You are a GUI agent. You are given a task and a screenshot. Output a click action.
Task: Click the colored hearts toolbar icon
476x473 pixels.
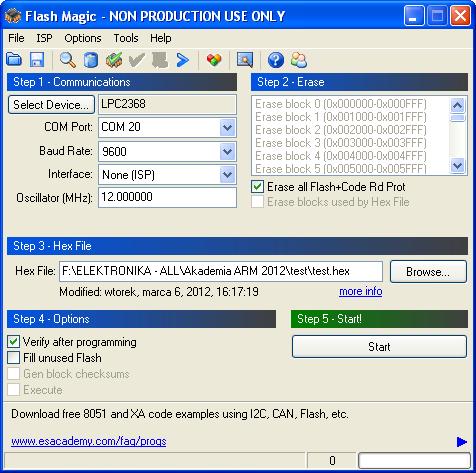(x=214, y=60)
